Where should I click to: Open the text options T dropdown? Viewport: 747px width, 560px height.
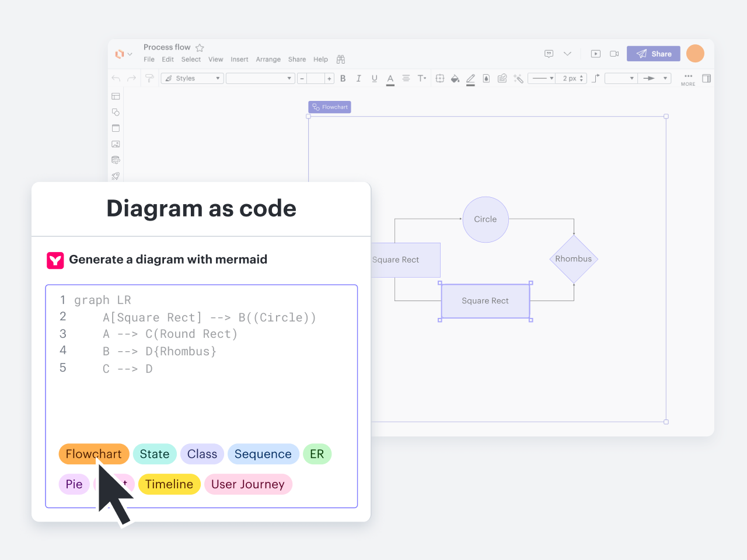[x=422, y=78]
